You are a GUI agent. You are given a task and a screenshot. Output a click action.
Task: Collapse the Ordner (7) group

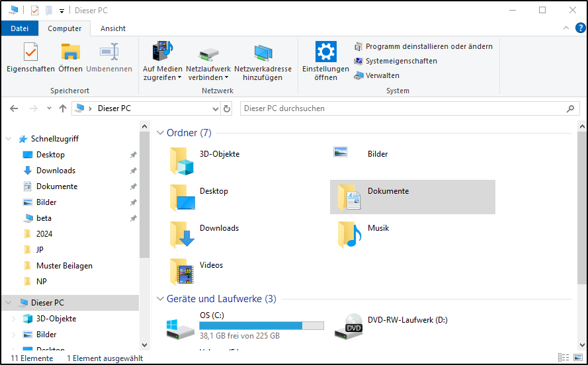(x=160, y=133)
